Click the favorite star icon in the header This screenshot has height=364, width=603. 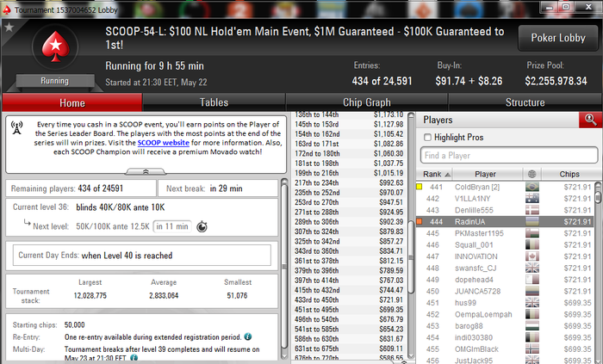(x=9, y=28)
